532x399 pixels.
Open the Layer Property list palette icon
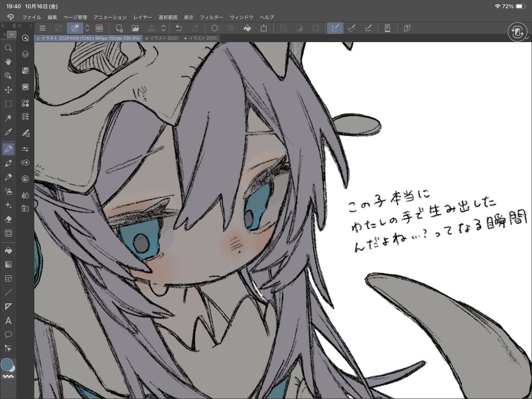coord(25,117)
